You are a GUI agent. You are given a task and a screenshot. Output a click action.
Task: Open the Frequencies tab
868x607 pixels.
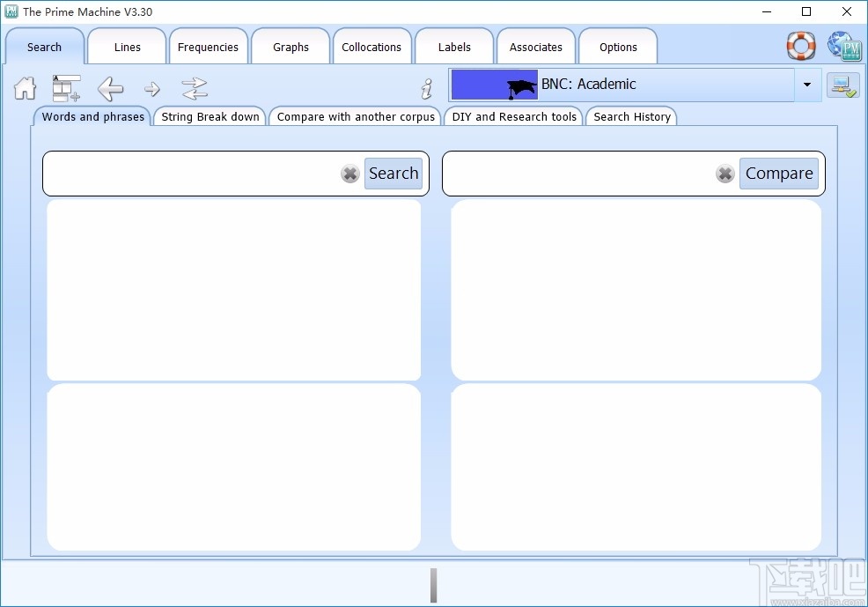point(208,47)
